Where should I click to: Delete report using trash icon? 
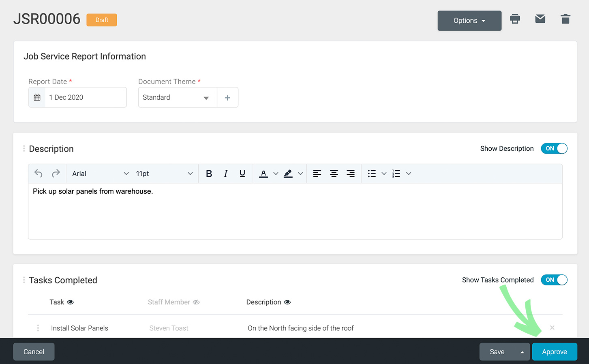click(x=565, y=19)
